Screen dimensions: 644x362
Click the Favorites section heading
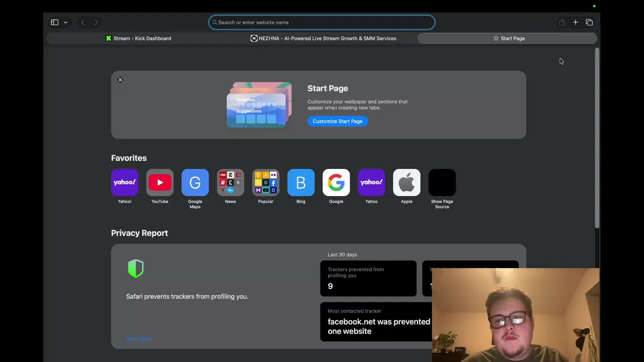(x=129, y=158)
